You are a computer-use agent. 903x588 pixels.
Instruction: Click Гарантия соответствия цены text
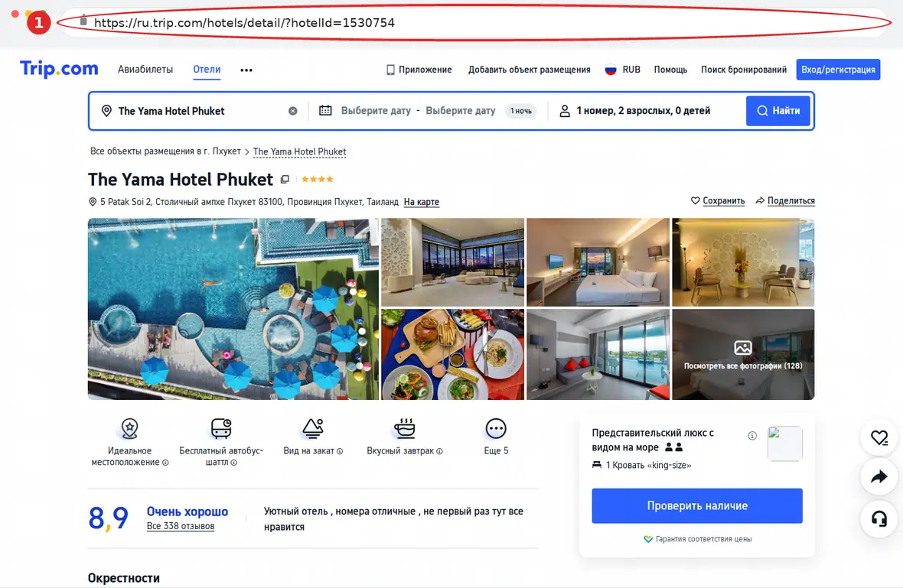(703, 539)
